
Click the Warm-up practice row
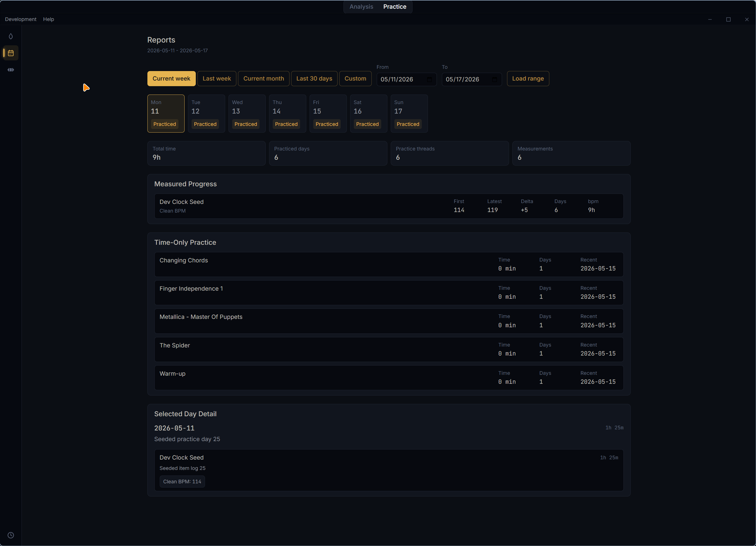point(389,378)
